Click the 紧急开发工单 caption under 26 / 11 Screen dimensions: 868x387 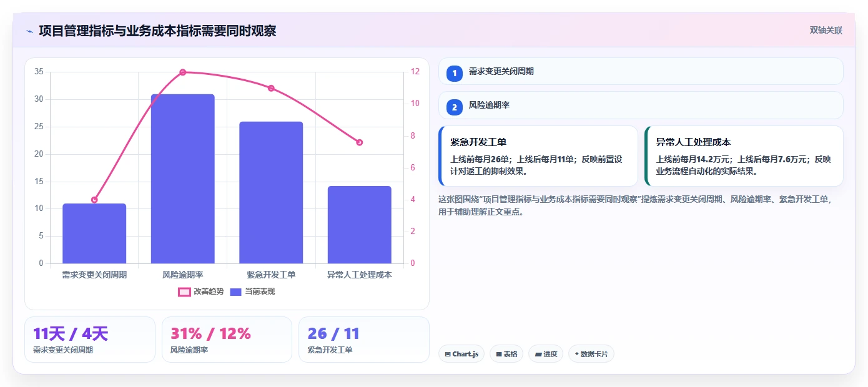(x=330, y=350)
